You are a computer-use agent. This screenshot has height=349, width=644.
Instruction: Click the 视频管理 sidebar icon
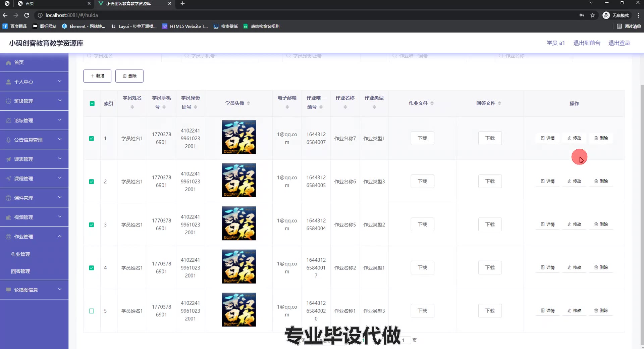8,217
